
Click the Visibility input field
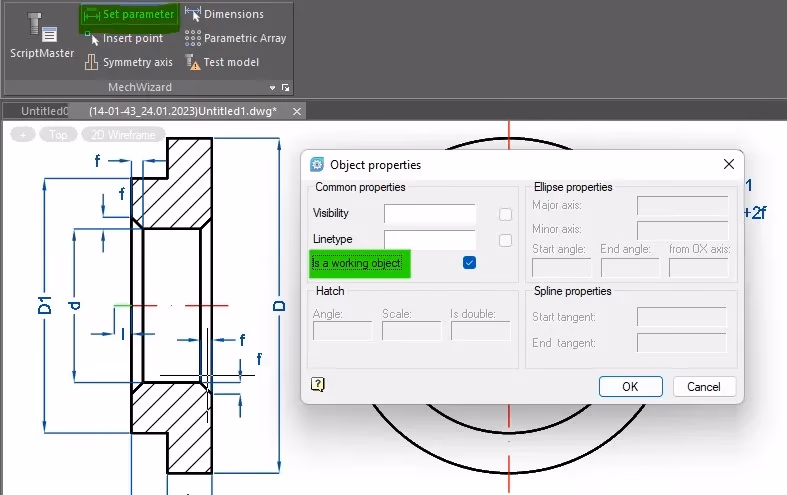tap(430, 214)
